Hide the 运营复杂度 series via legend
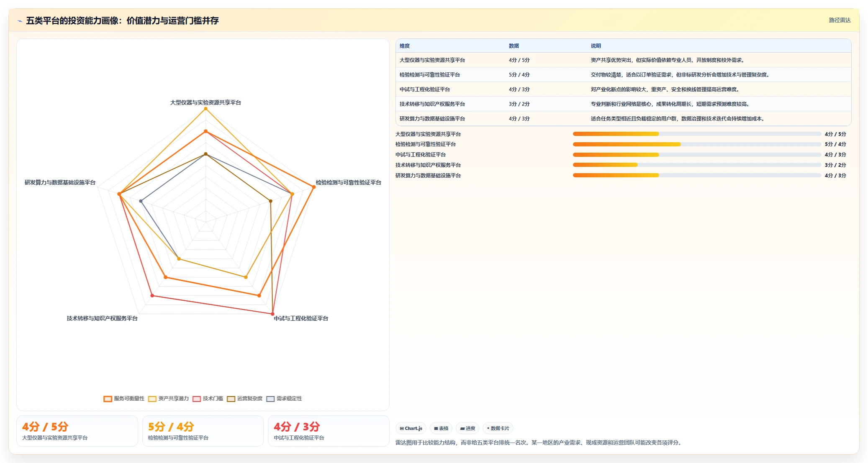The width and height of the screenshot is (868, 463). [x=245, y=399]
